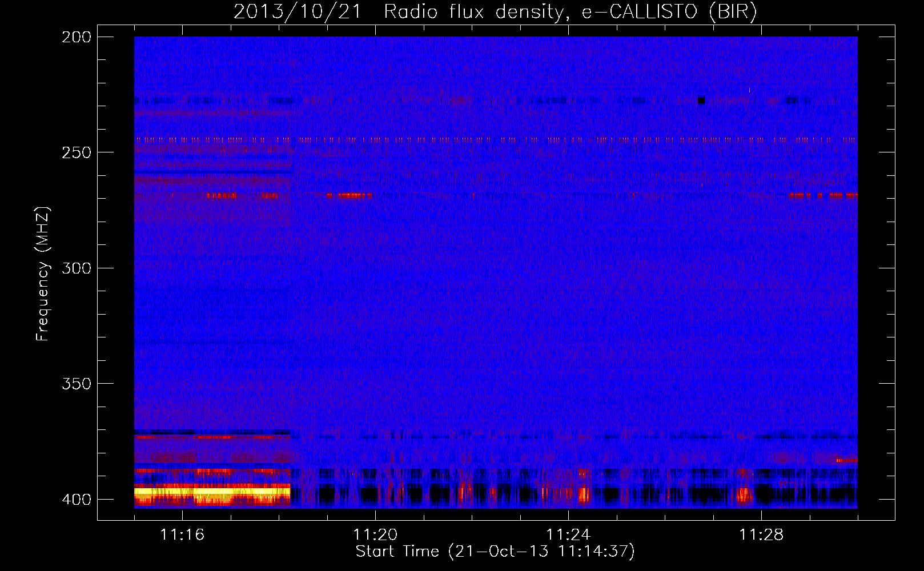Click the 11:20 time tick label
This screenshot has width=924, height=571.
(x=375, y=534)
